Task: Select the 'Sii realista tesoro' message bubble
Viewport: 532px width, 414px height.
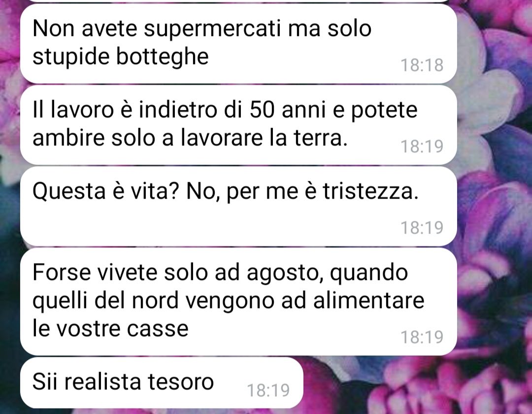Action: tap(162, 382)
